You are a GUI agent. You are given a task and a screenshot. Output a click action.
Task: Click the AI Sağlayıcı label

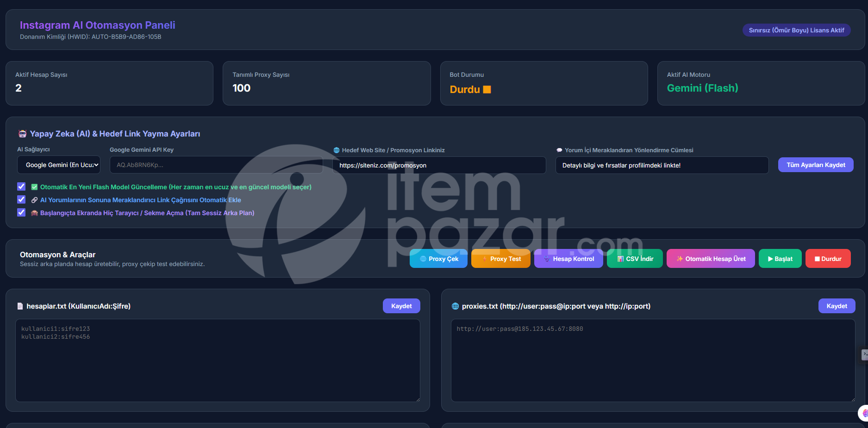[33, 149]
